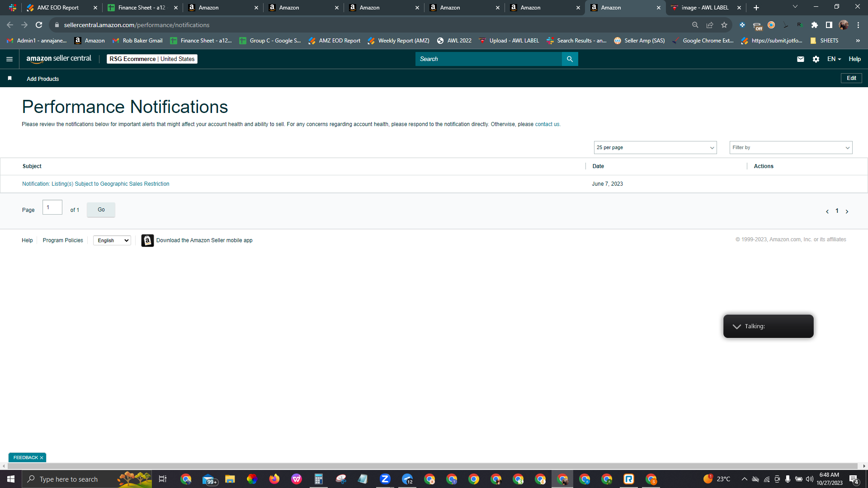Click the horizontal scrollbar at bottom
Image resolution: width=868 pixels, height=488 pixels.
(432, 466)
